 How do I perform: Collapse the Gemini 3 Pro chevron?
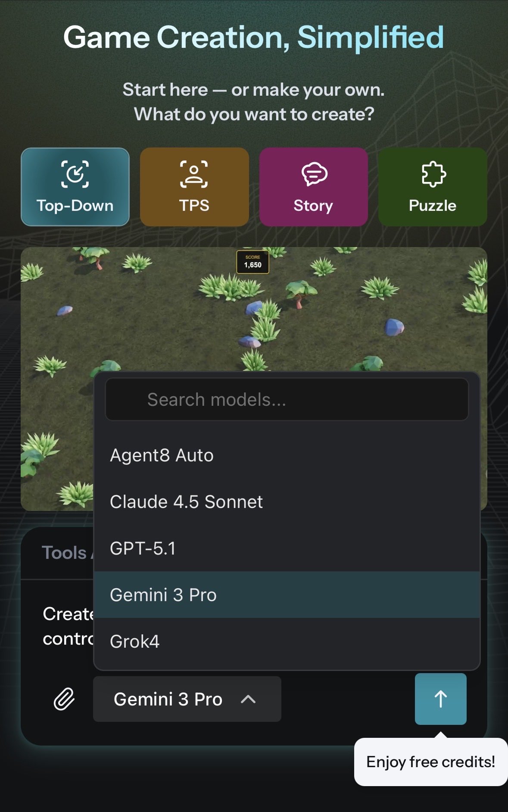click(x=248, y=699)
